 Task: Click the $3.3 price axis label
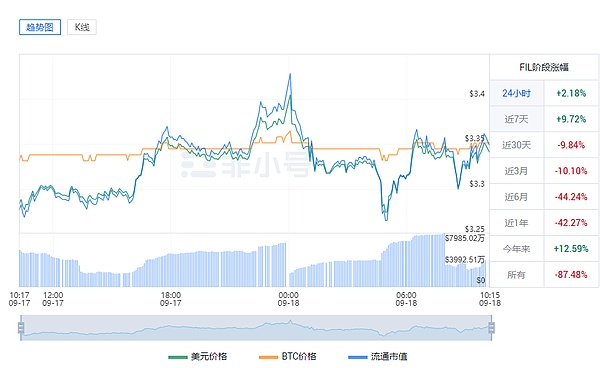[477, 184]
